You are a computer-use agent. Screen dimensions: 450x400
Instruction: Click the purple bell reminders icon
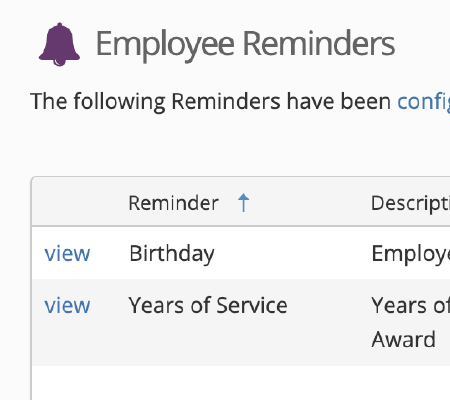point(59,44)
